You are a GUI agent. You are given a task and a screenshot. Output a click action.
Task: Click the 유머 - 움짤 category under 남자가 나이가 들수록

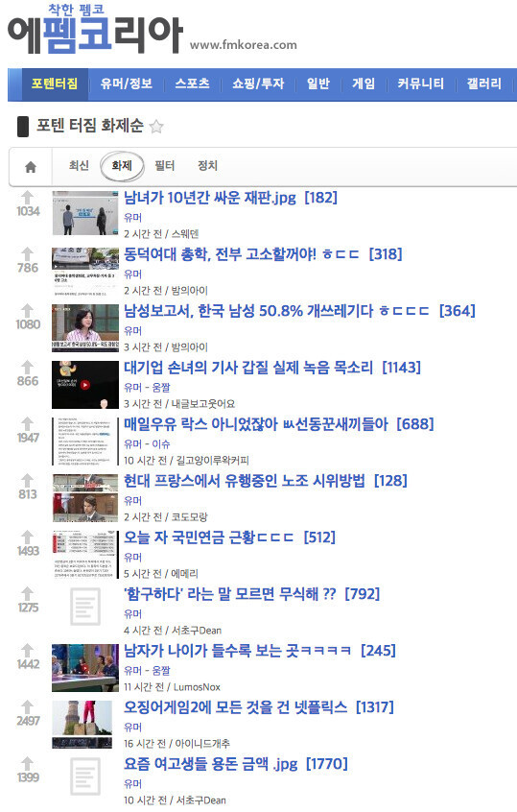[x=147, y=670]
